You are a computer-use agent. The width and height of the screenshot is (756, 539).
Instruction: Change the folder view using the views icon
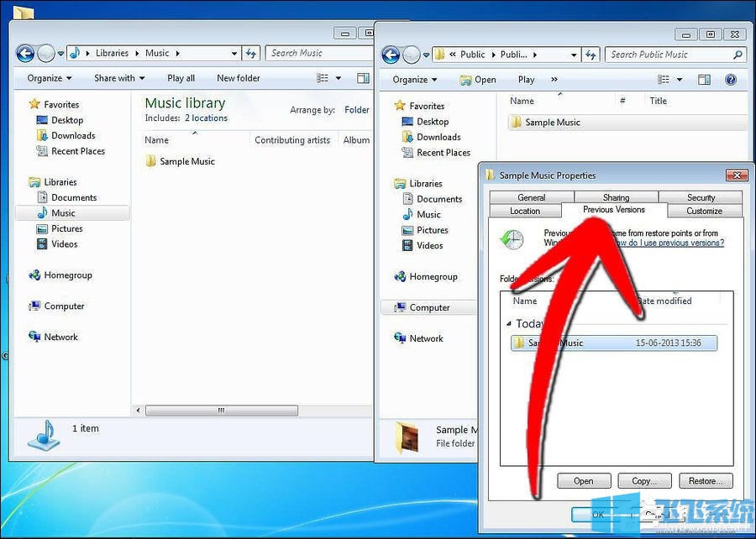pyautogui.click(x=663, y=79)
